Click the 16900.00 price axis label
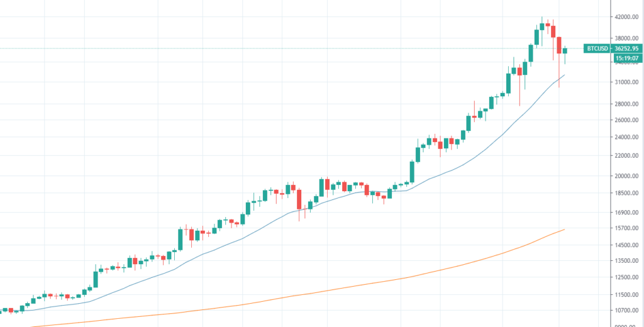 pos(628,213)
